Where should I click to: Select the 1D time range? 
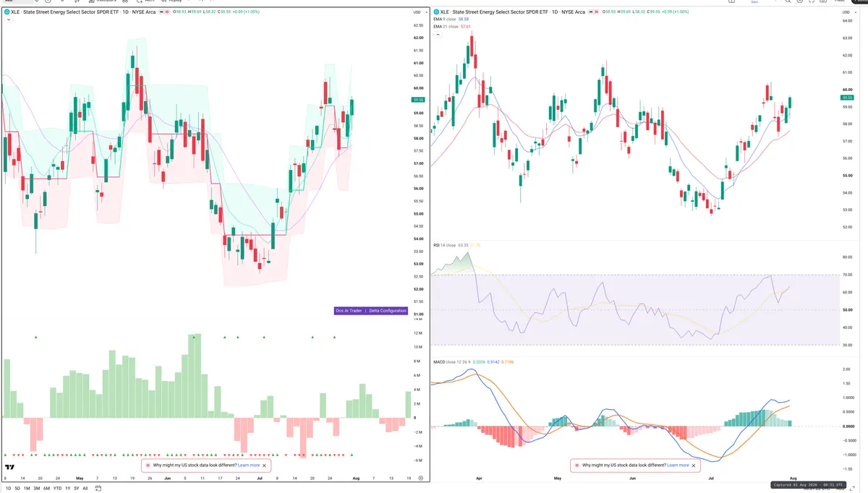9,489
